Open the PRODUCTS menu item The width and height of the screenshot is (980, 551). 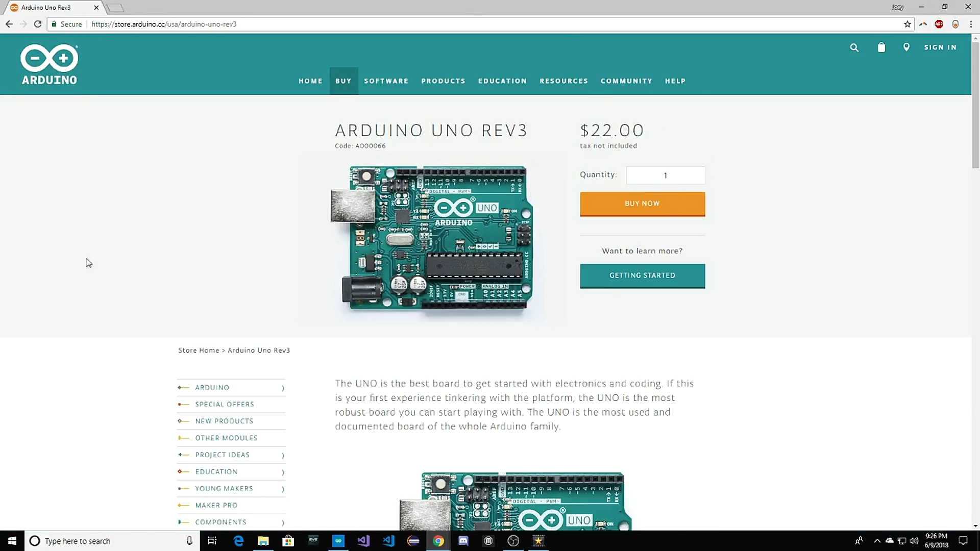(x=443, y=81)
